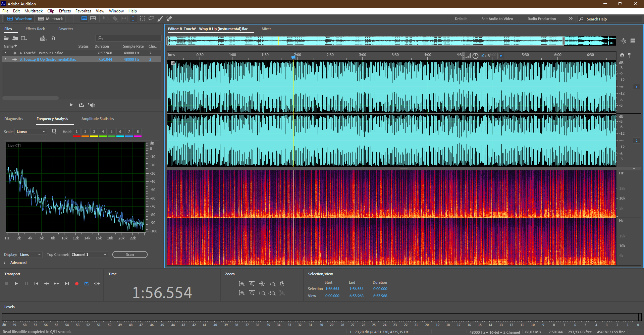
Task: Click the Zoom In Time icon
Action: pos(252,284)
